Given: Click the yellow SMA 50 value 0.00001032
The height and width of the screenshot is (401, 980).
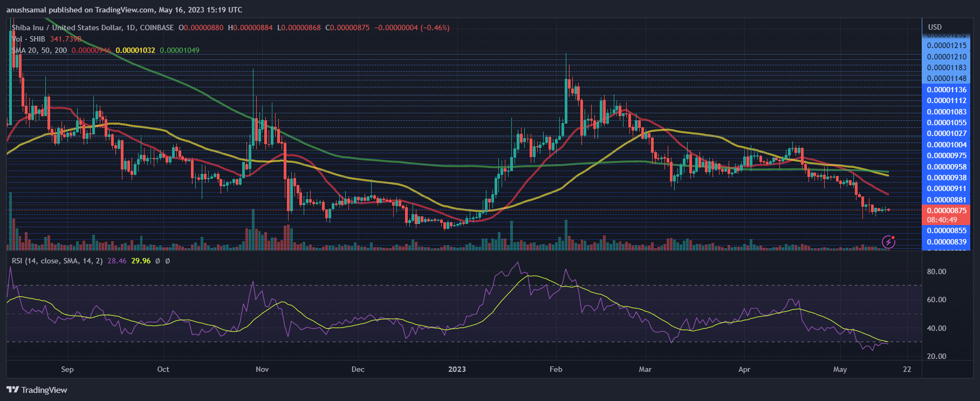Looking at the screenshot, I should pos(135,50).
